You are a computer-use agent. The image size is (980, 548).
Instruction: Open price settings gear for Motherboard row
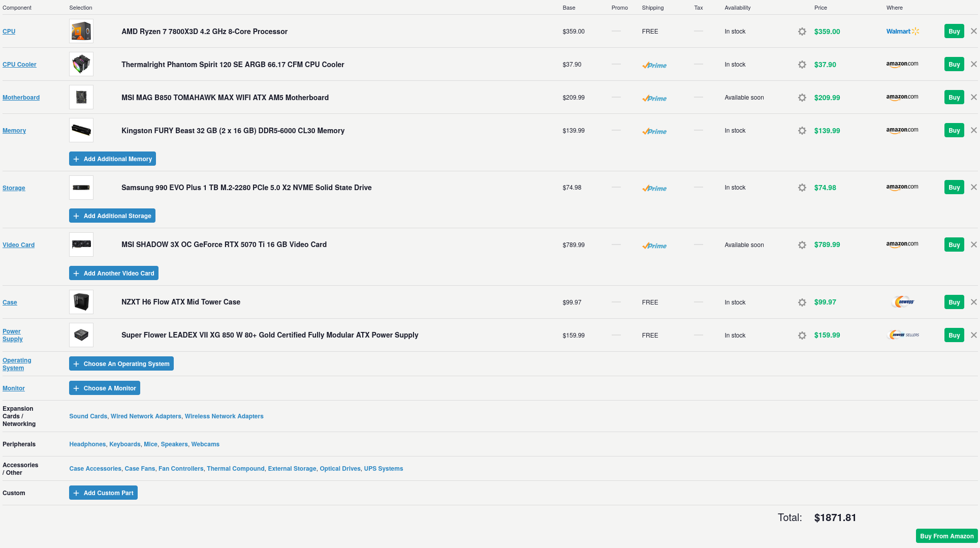click(x=802, y=98)
